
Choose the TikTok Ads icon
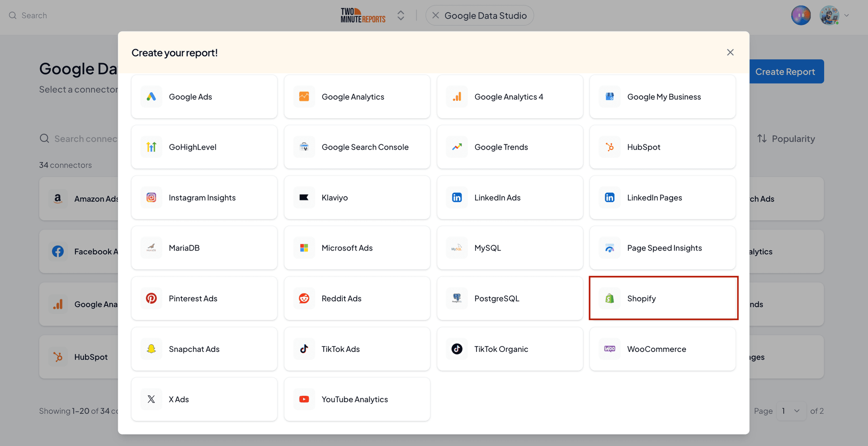(x=304, y=349)
